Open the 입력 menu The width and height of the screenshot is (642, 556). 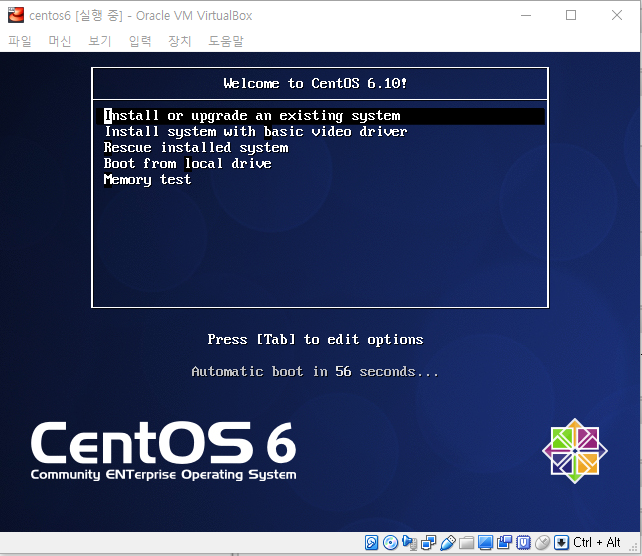coord(140,41)
